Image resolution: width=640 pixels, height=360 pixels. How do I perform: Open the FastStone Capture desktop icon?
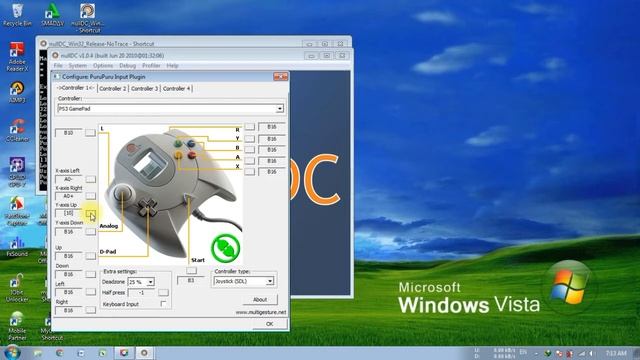pos(17,211)
